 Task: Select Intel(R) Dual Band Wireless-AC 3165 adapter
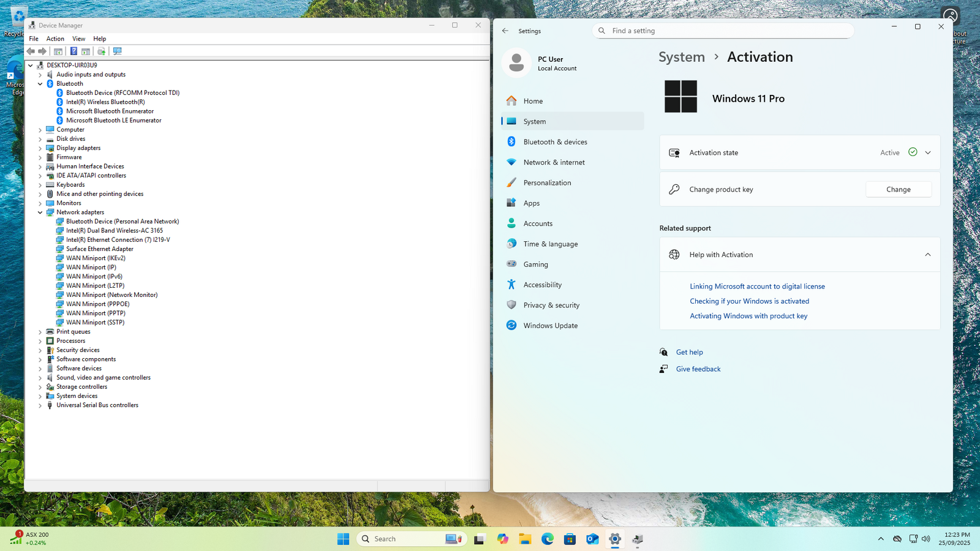(115, 231)
